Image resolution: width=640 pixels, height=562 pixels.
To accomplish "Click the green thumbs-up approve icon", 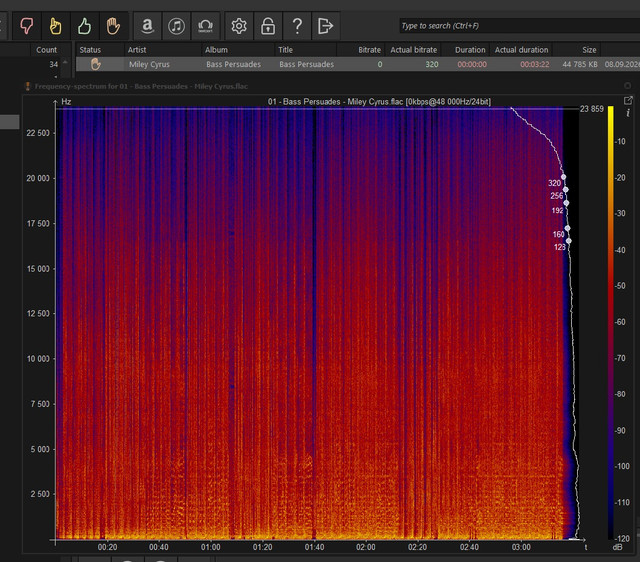I will click(x=84, y=26).
